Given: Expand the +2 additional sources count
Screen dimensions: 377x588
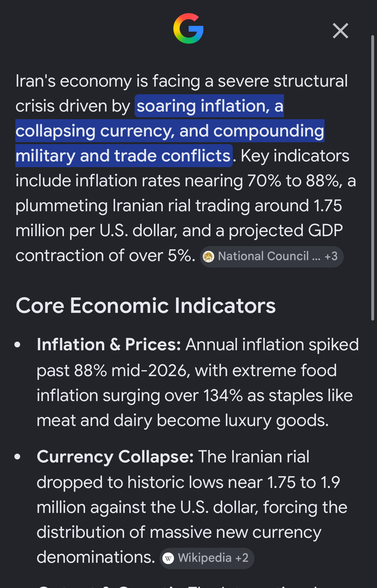Looking at the screenshot, I should click(242, 558).
